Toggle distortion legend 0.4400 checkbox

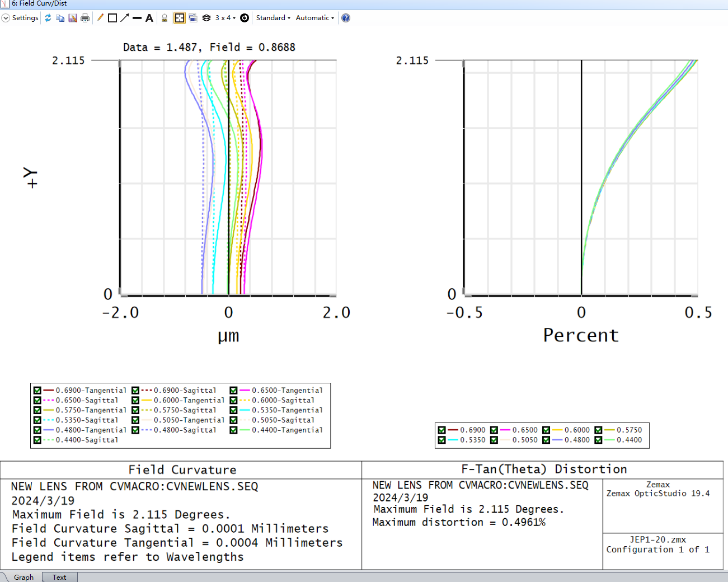[599, 440]
